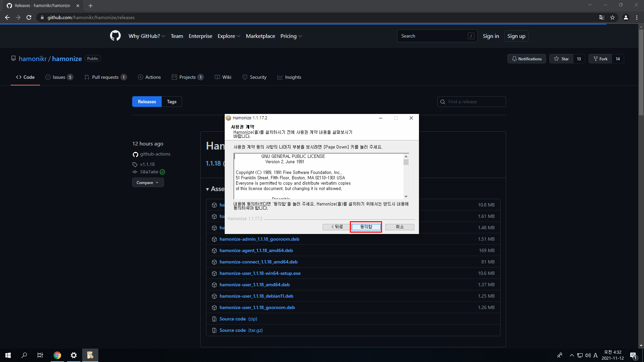This screenshot has width=644, height=362.
Task: Open the Chrome profile icon
Action: [626, 17]
